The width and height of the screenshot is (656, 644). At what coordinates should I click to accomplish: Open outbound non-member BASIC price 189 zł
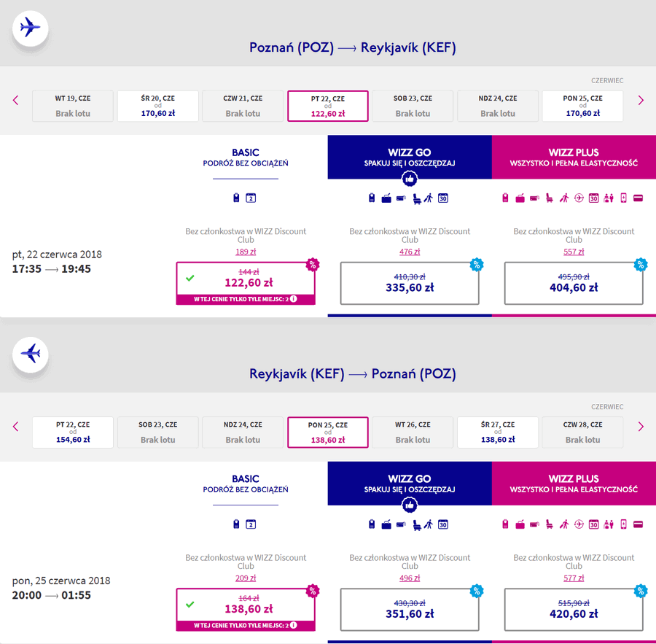point(246,252)
